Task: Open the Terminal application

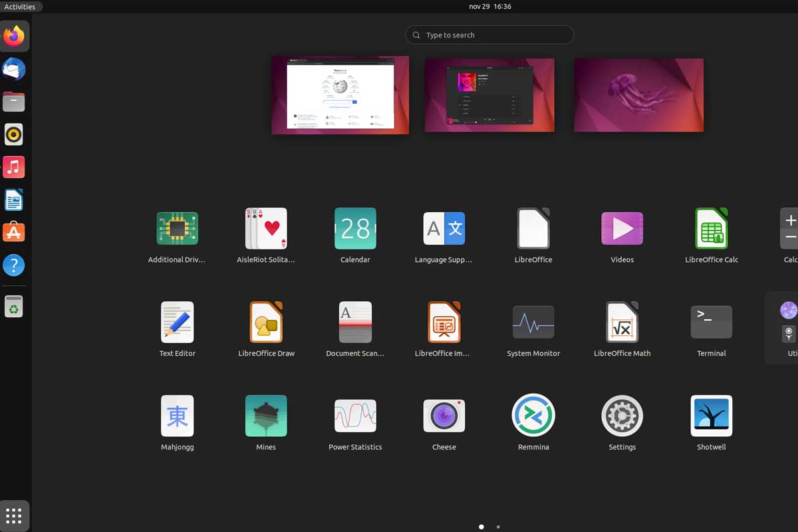Action: 711,322
